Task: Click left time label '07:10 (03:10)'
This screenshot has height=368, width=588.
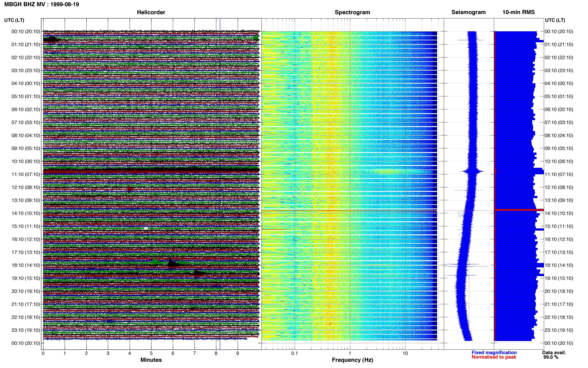Action: tap(26, 122)
